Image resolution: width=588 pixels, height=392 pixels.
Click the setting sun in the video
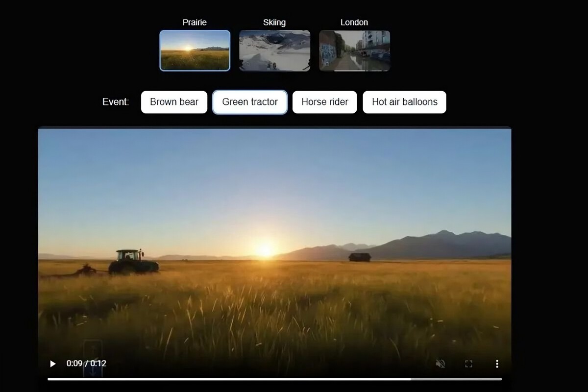(265, 250)
